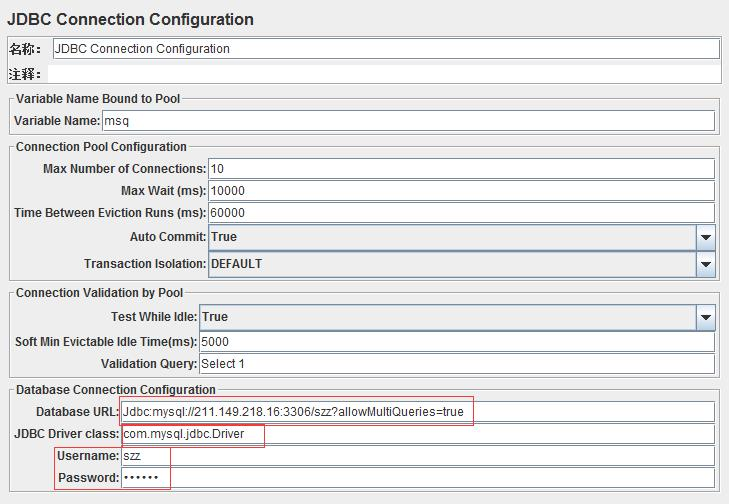The image size is (729, 504).
Task: Click the 注释 comment field
Action: [x=384, y=74]
